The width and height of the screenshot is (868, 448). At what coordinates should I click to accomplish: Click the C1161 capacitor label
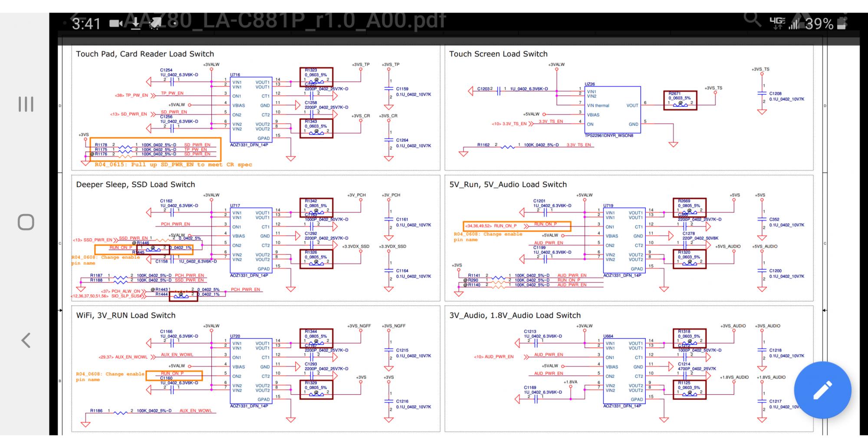coord(402,220)
